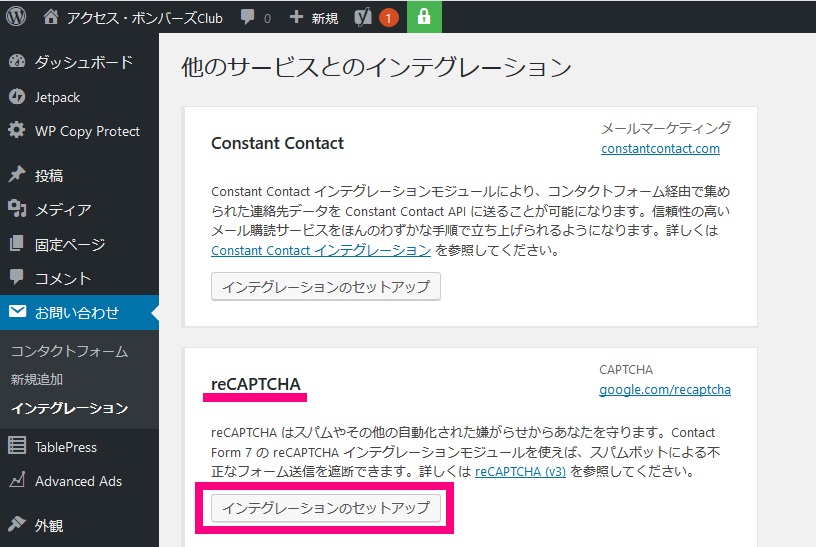Open the メディア library menu
The width and height of the screenshot is (816, 547).
coord(62,210)
